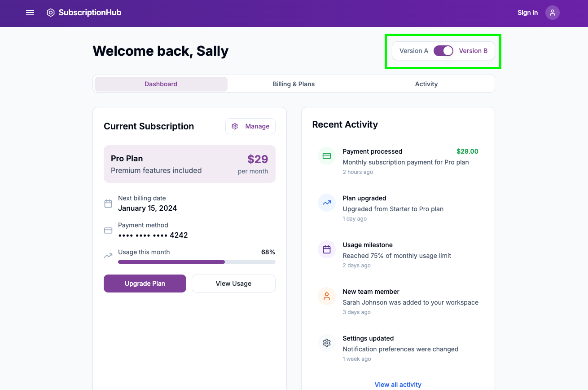Screen dimensions: 588x390
Task: Select the Dashboard tab
Action: tap(161, 84)
